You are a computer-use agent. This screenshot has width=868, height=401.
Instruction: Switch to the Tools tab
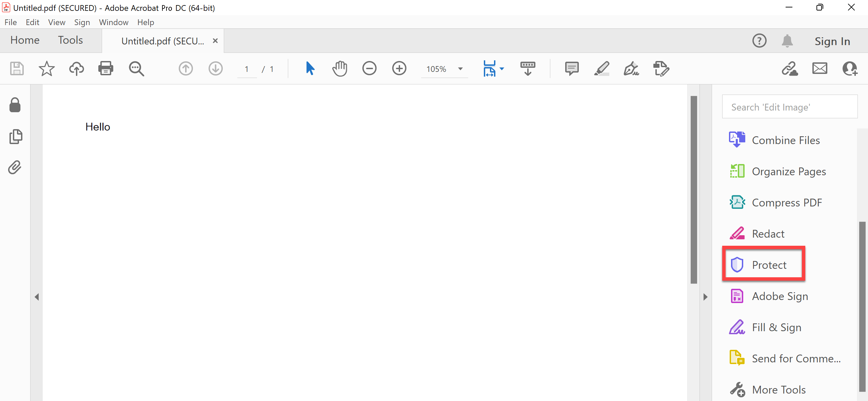coord(70,40)
